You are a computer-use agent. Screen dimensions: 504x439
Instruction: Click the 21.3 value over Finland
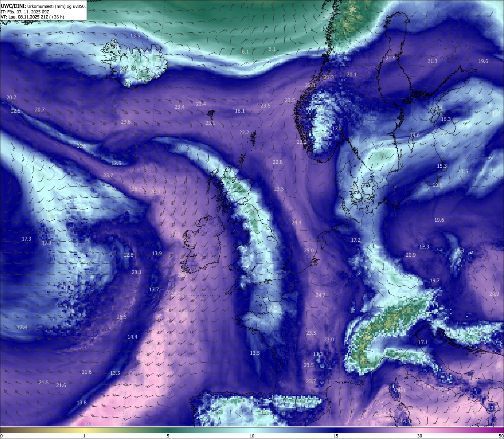click(x=432, y=61)
